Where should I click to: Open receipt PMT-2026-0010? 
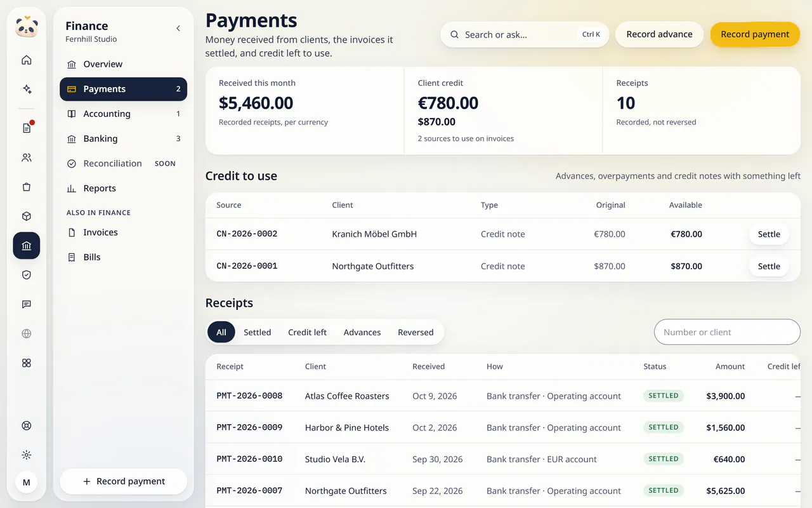pos(249,459)
